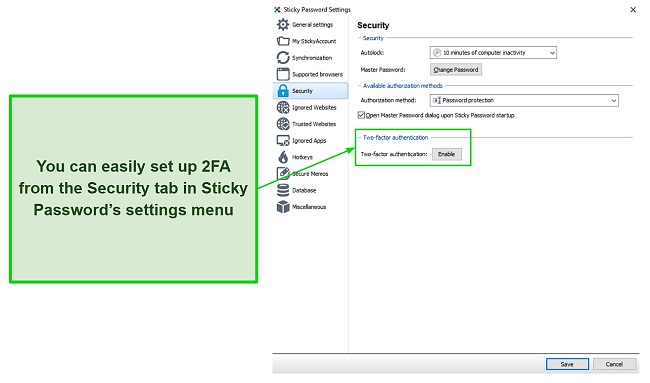Click the Ignored Websites globe icon

(283, 107)
